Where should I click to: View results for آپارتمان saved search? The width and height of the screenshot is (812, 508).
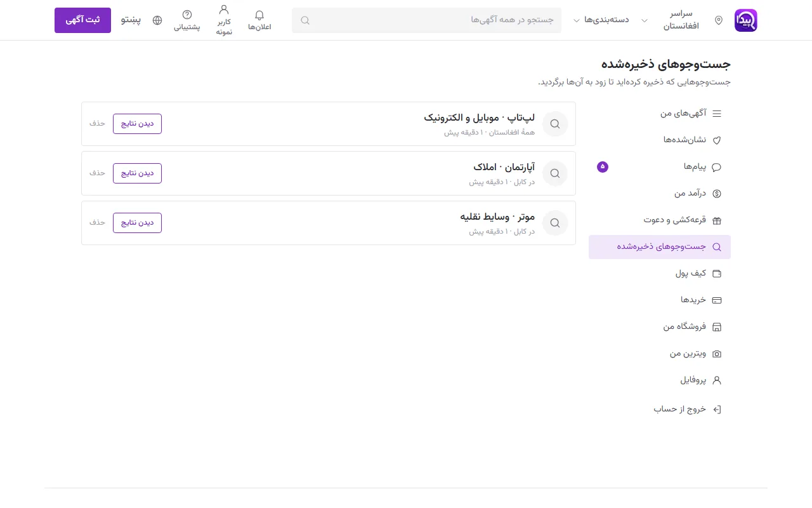coord(137,173)
